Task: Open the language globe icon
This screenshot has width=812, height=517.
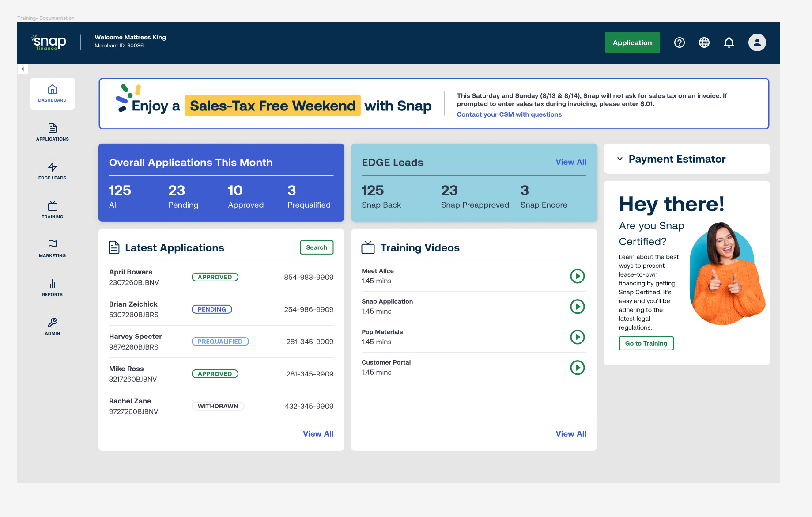Action: pos(704,42)
